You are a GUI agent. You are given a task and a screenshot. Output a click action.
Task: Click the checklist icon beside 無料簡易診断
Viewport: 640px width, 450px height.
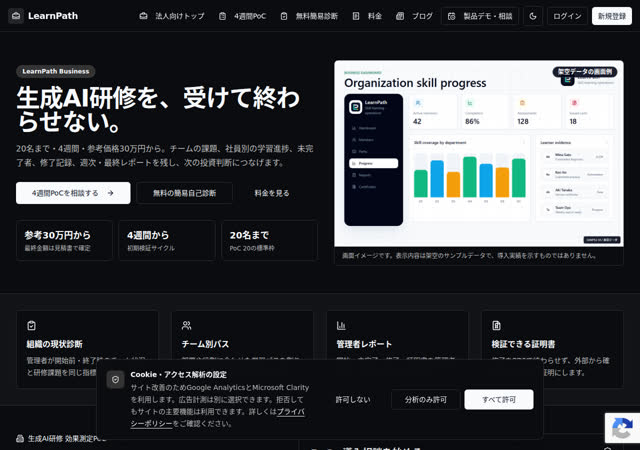(284, 16)
